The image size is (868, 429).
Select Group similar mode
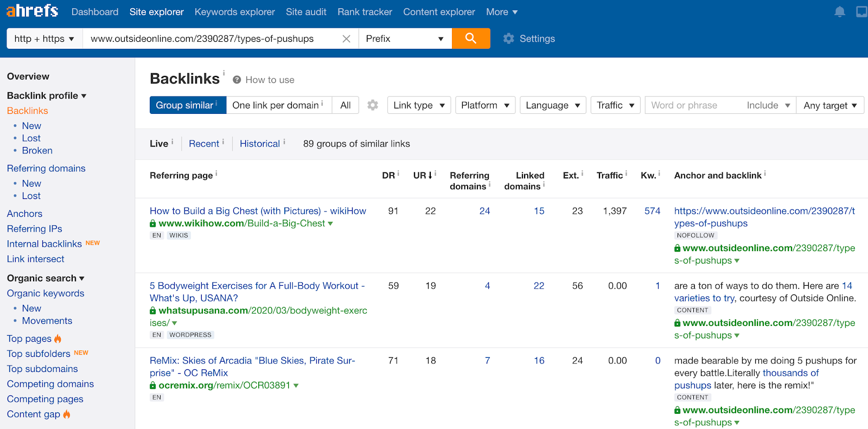[188, 105]
